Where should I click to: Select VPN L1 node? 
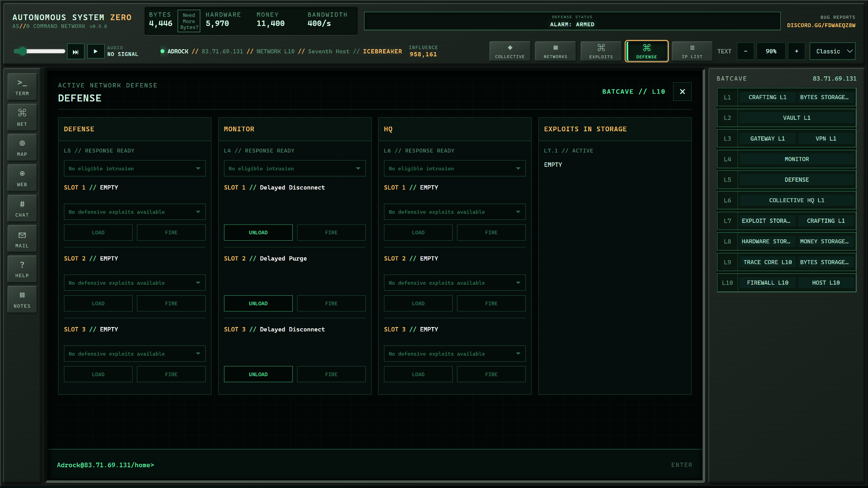tap(826, 139)
